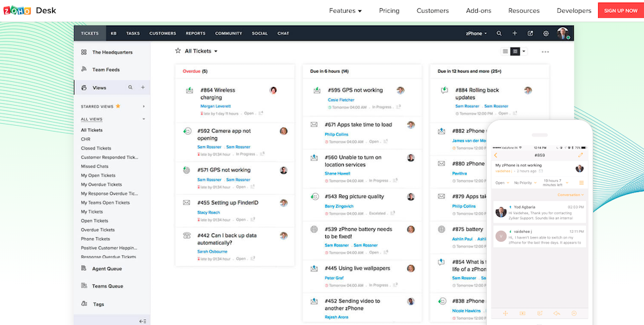Select the kanban board view icon
This screenshot has width=644, height=325.
pos(515,52)
